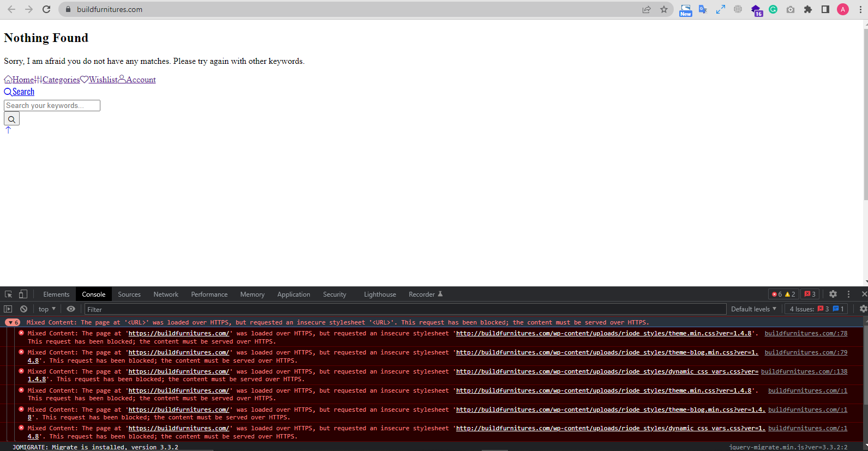This screenshot has height=451, width=868.
Task: Click the Grammarly extension icon
Action: tap(773, 9)
